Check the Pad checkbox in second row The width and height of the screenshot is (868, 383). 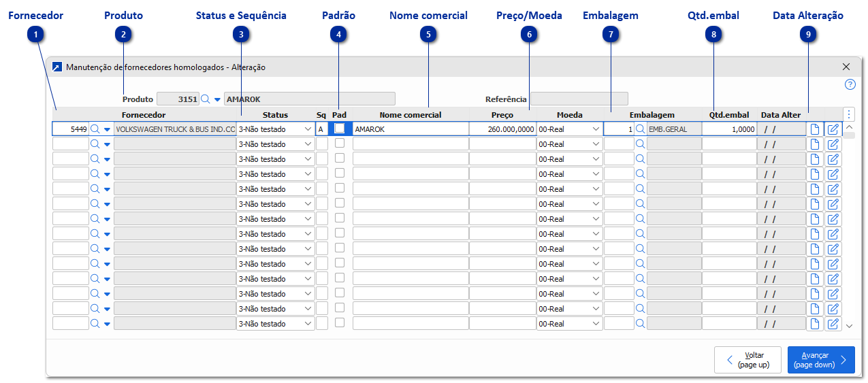tap(339, 144)
